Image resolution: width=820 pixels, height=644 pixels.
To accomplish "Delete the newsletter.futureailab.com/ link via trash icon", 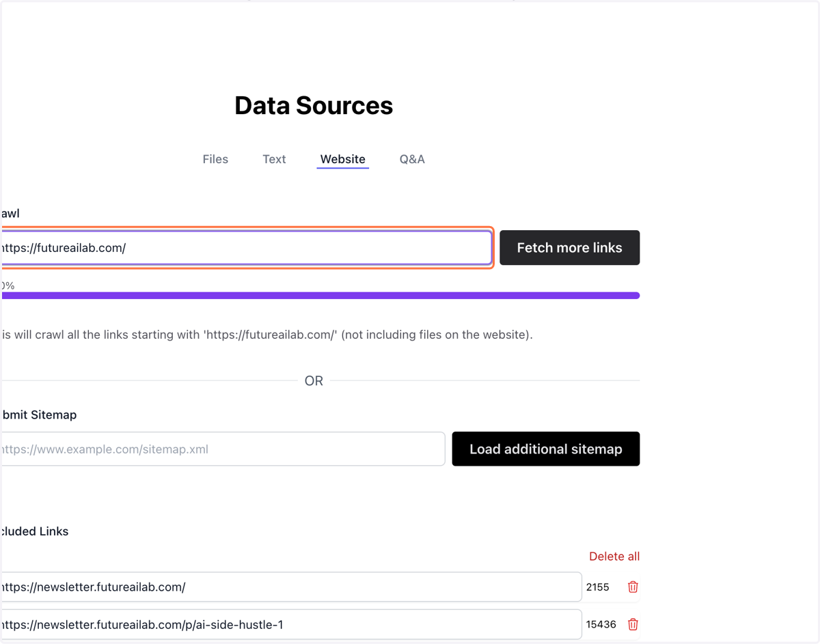I will pos(633,587).
